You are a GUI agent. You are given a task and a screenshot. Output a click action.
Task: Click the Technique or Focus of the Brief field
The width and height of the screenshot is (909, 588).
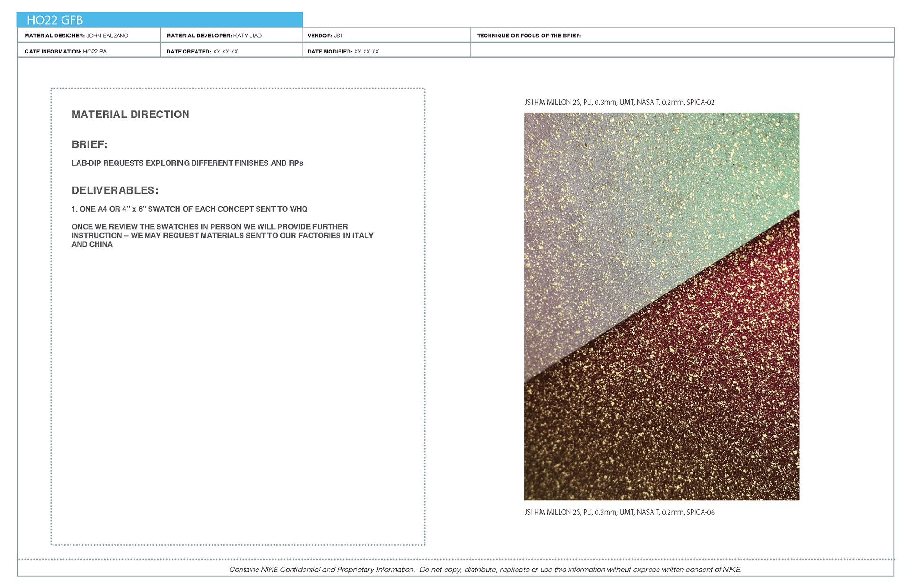click(529, 36)
